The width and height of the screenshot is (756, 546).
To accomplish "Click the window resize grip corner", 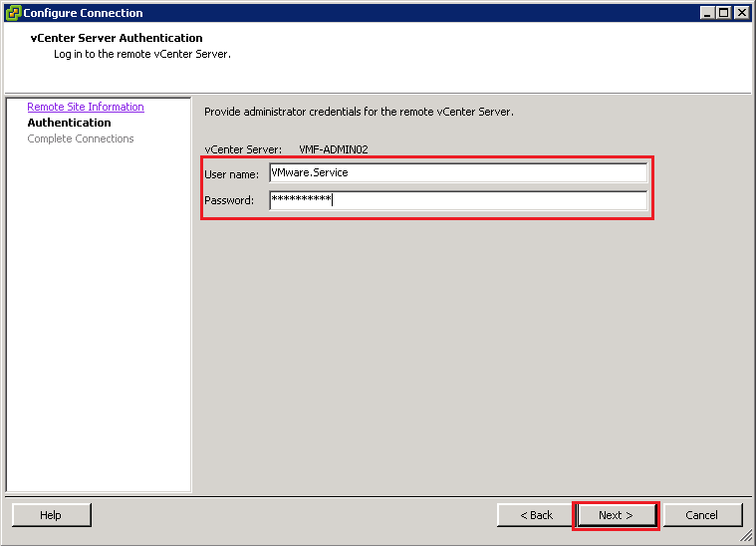I will pos(747,537).
